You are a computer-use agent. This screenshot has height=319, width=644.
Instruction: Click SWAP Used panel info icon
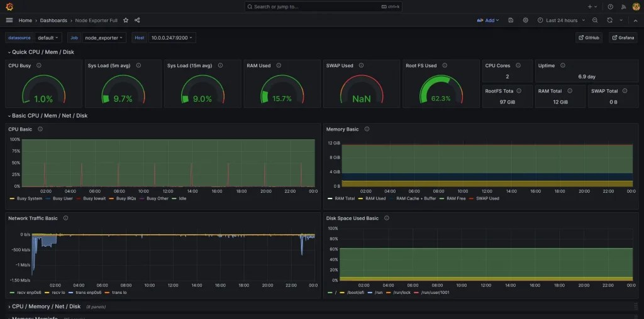(361, 65)
